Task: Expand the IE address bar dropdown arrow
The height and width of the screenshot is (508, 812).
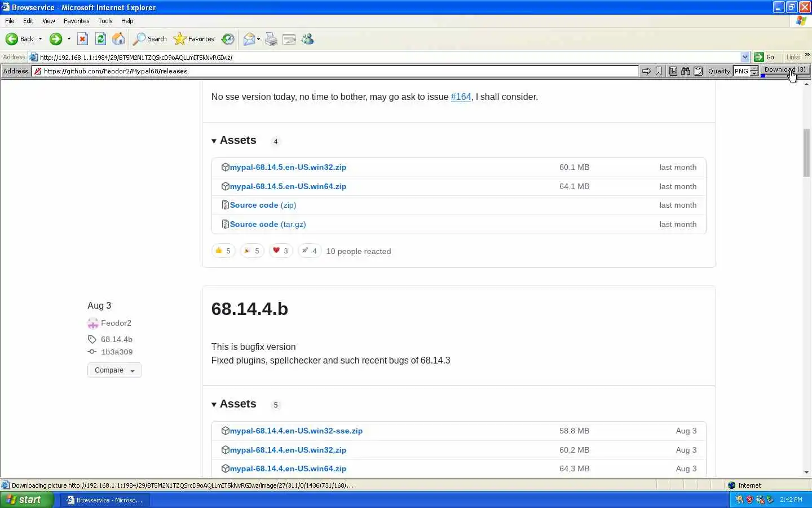Action: tap(745, 57)
